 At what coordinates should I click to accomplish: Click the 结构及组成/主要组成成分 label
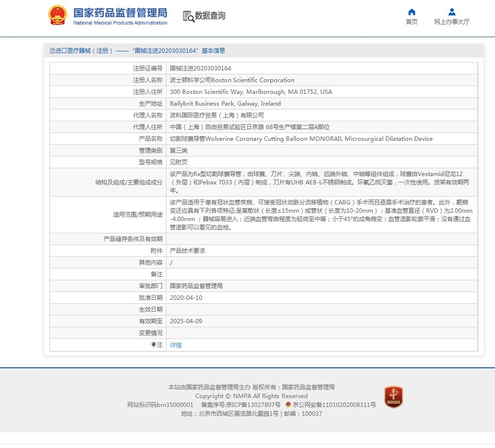(129, 182)
